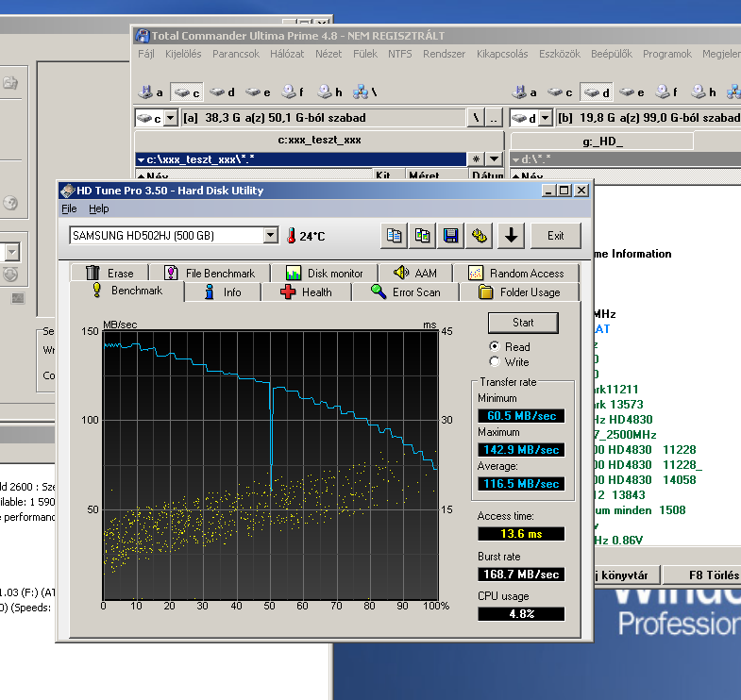Switch to the AAM tab
This screenshot has height=700, width=741.
tap(415, 273)
